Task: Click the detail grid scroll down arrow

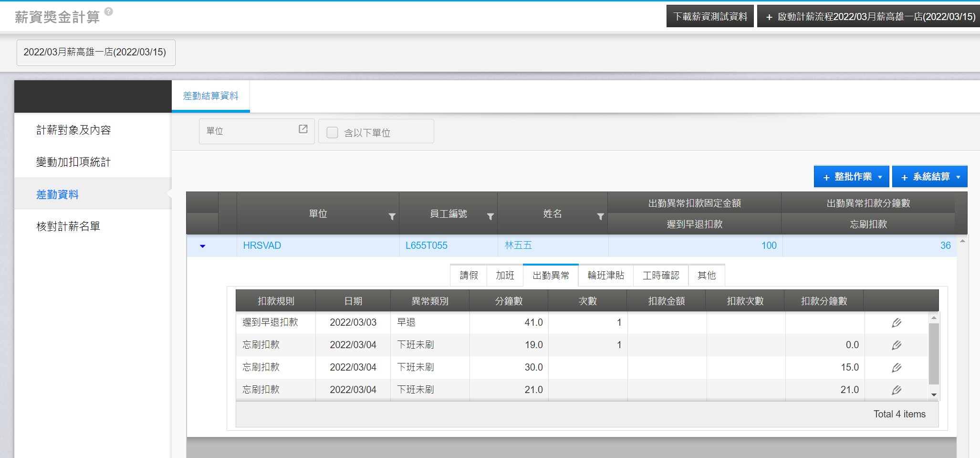Action: [x=934, y=395]
